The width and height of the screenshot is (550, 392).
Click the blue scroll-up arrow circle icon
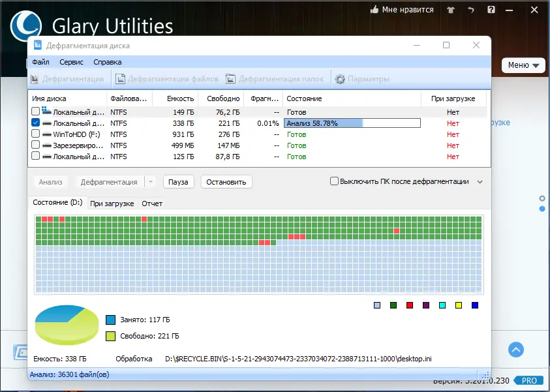[515, 350]
